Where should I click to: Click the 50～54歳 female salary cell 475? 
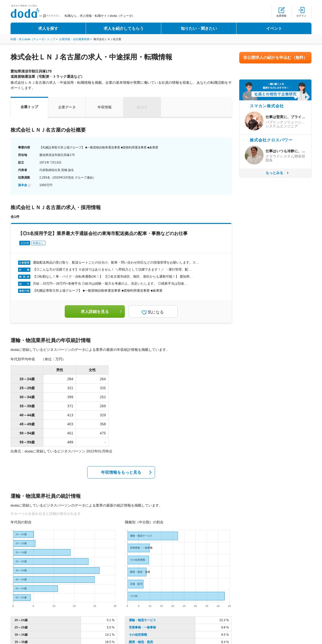(92, 433)
